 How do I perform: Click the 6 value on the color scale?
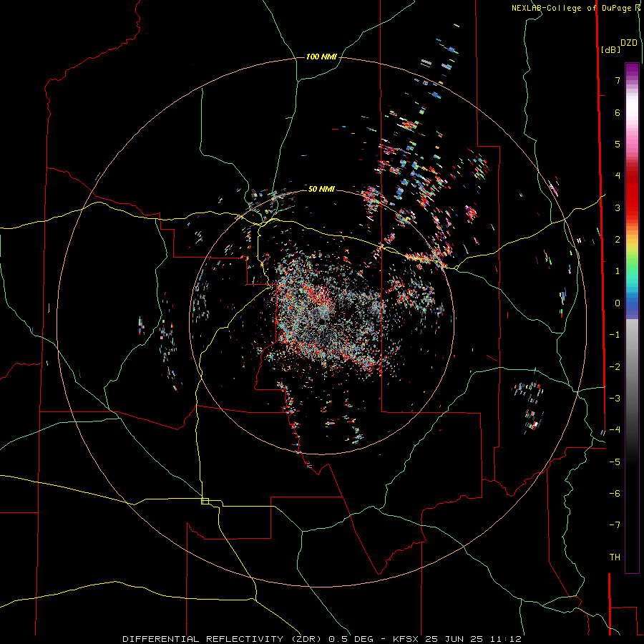pyautogui.click(x=618, y=112)
